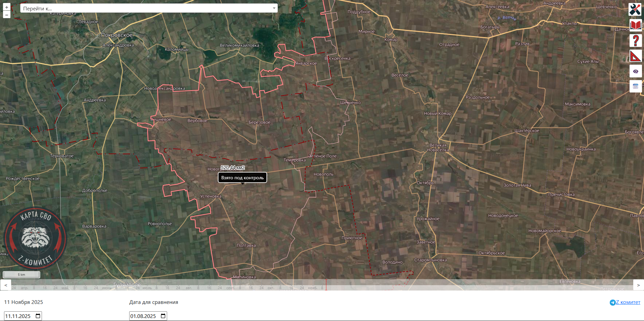
Task: Click the "Вербовое" map label
Action: (x=197, y=121)
